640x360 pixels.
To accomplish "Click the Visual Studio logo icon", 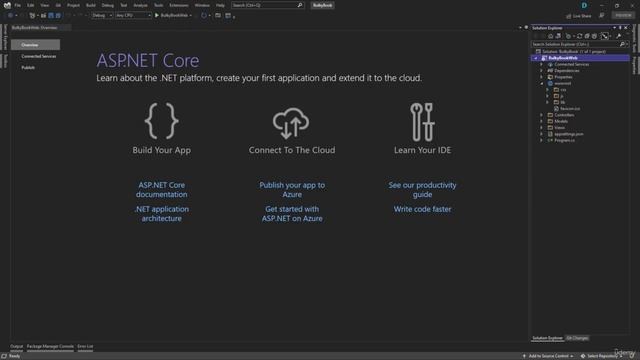I will tap(7, 5).
